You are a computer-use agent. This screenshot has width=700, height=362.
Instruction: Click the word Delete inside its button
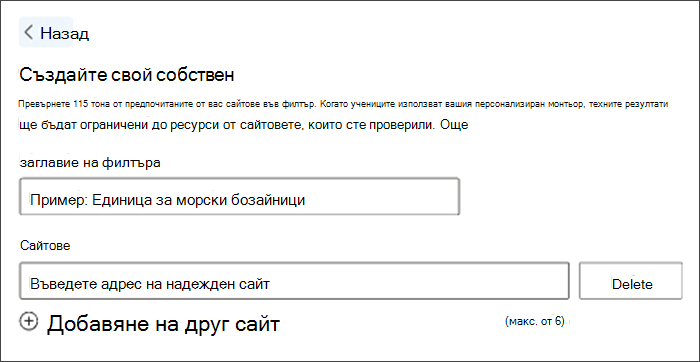pos(632,284)
